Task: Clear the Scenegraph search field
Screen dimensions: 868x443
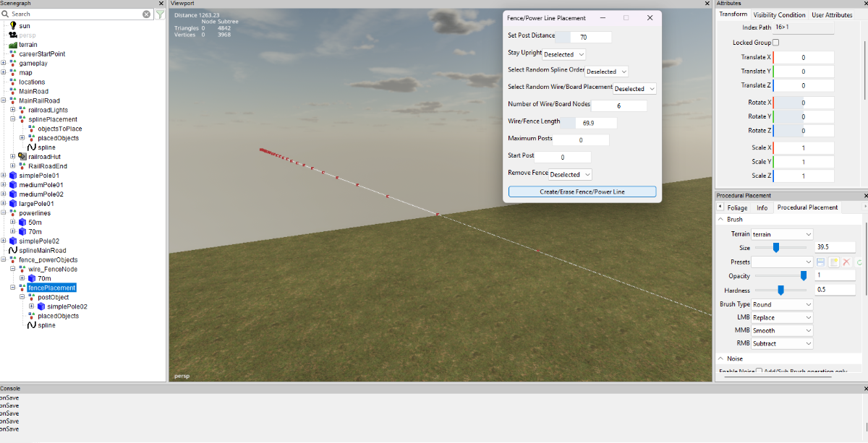Action: (146, 14)
